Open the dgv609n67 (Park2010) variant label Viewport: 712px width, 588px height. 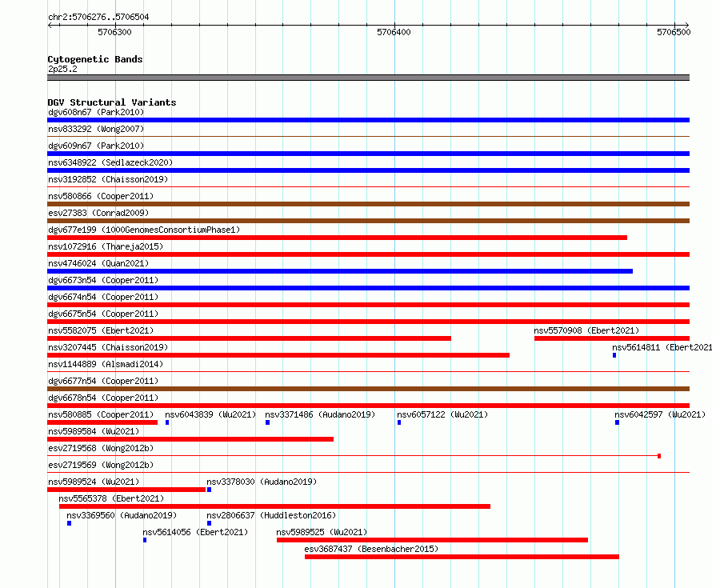coord(96,146)
